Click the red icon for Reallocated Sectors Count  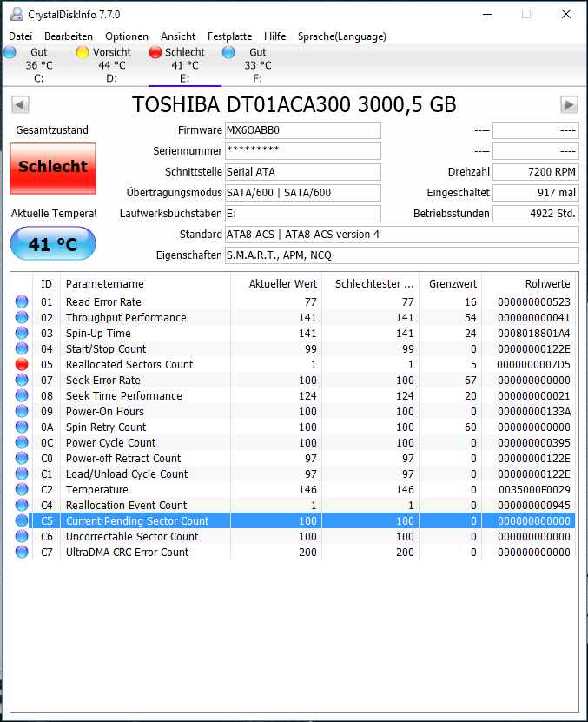pyautogui.click(x=22, y=364)
